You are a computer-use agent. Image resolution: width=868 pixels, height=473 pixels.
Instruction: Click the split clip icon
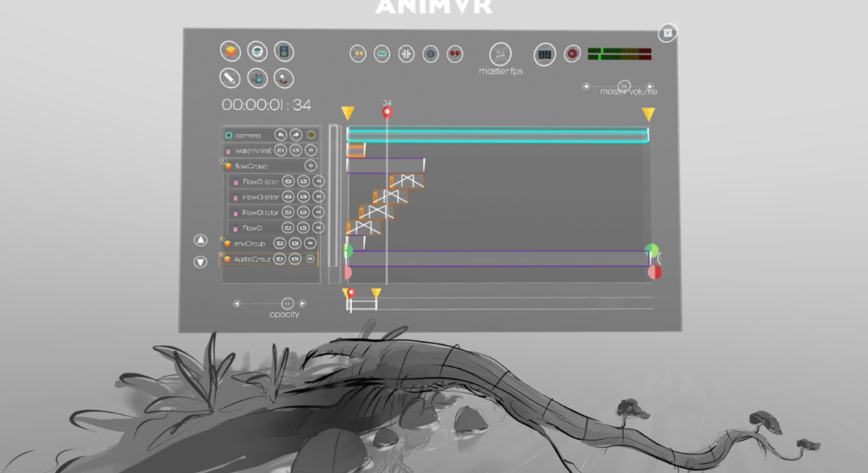pos(406,53)
